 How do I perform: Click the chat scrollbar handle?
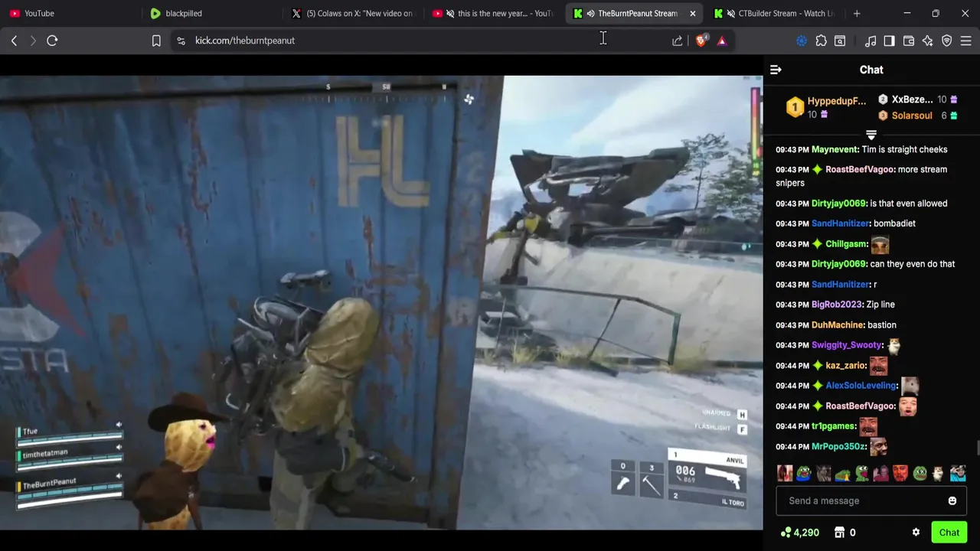977,448
